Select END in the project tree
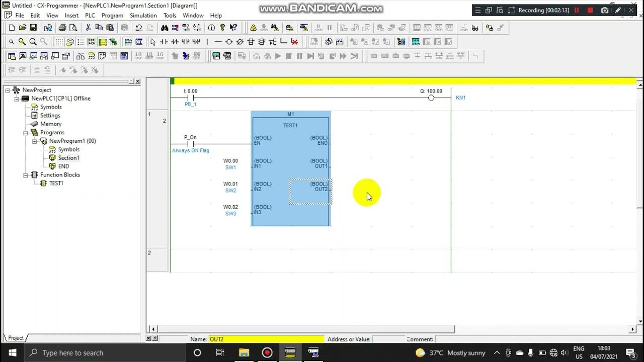 (x=63, y=166)
